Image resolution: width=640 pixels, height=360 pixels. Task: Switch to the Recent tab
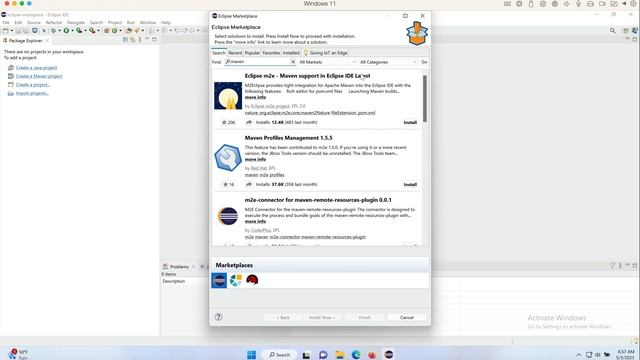click(x=235, y=53)
